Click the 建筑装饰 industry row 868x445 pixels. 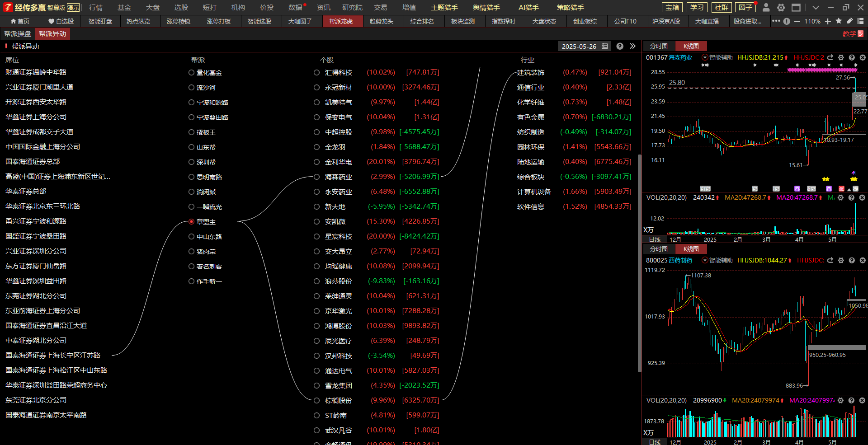click(574, 72)
